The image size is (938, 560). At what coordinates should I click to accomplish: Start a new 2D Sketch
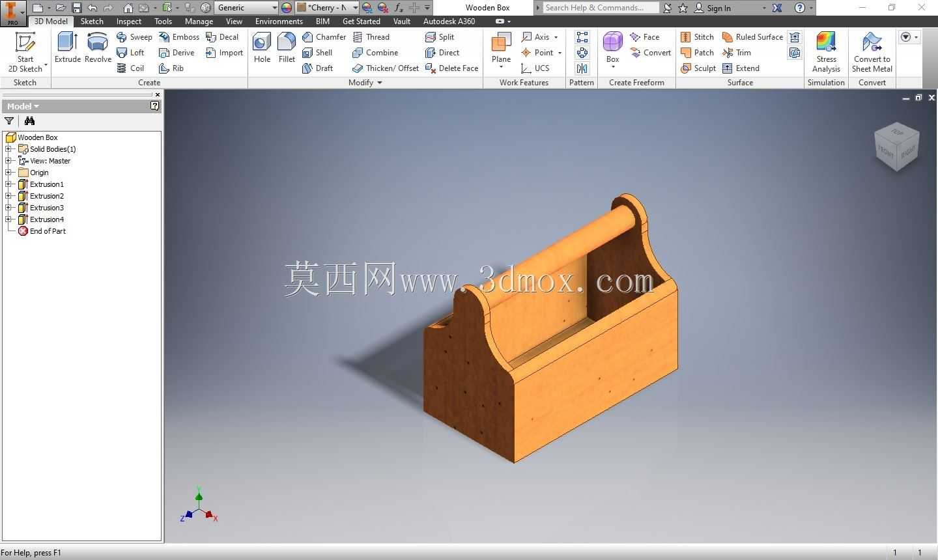pos(25,52)
